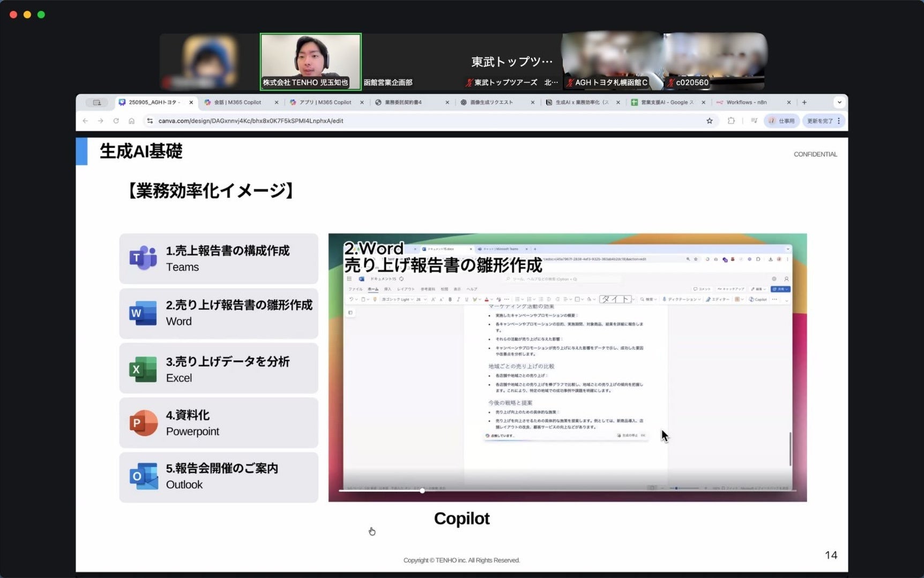Select the 2.売り上げ報告書の雛形作成 Word card

point(219,313)
